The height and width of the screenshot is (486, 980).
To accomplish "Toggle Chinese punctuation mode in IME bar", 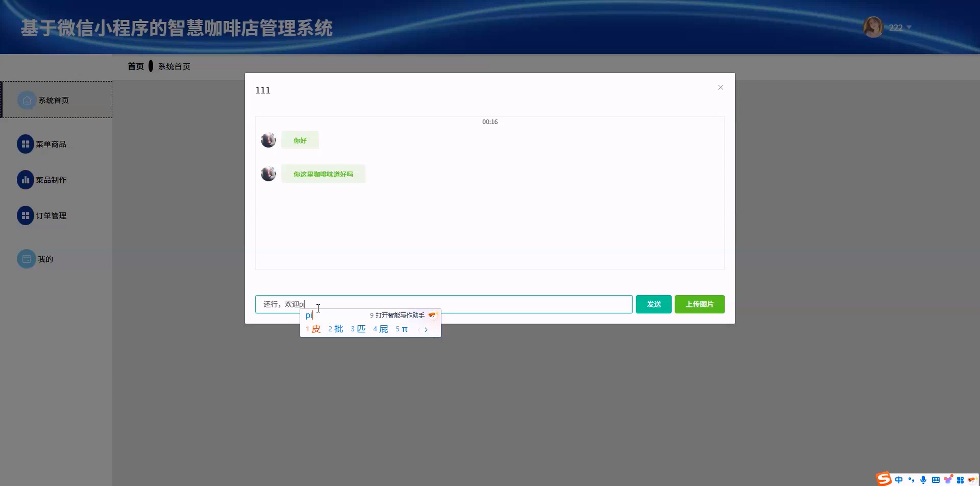I will click(911, 480).
